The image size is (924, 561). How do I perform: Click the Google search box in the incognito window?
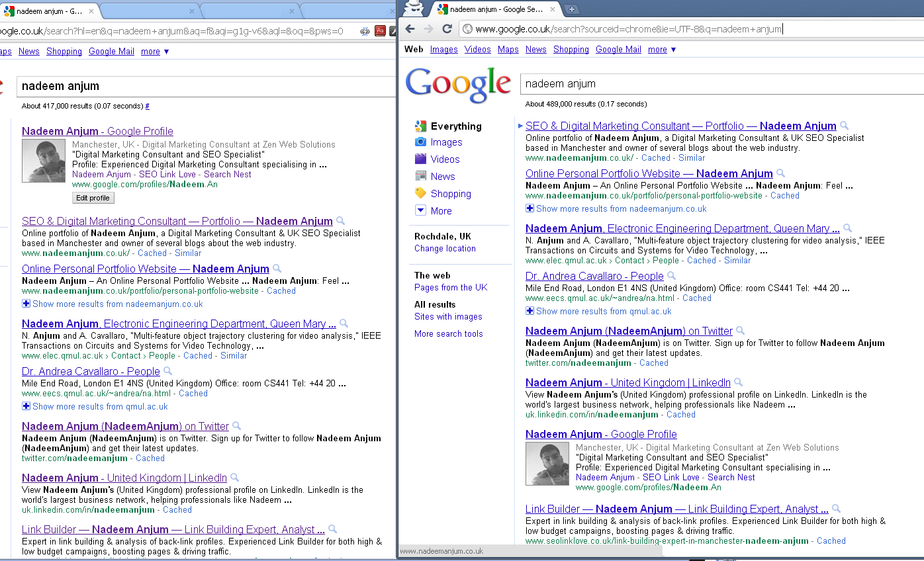pos(721,84)
